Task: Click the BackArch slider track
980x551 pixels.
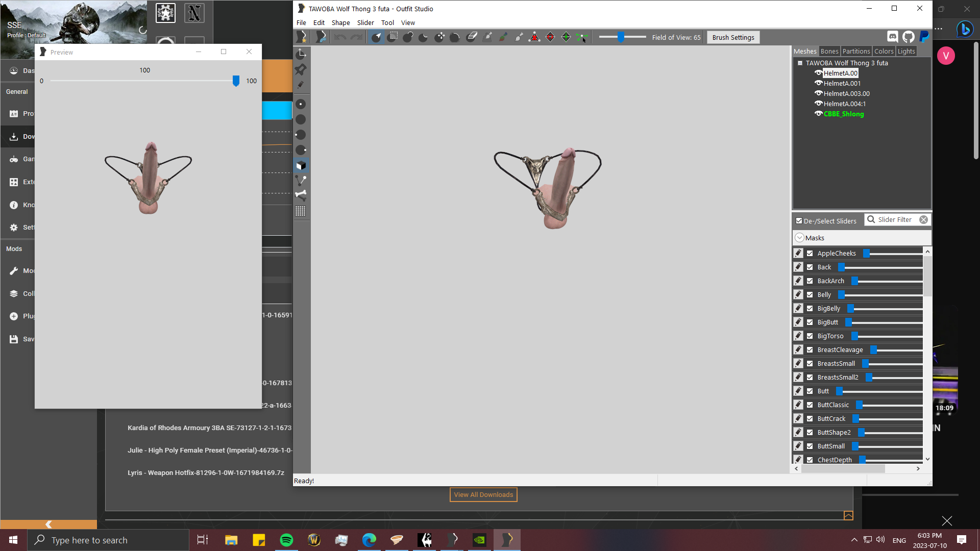Action: (x=887, y=281)
